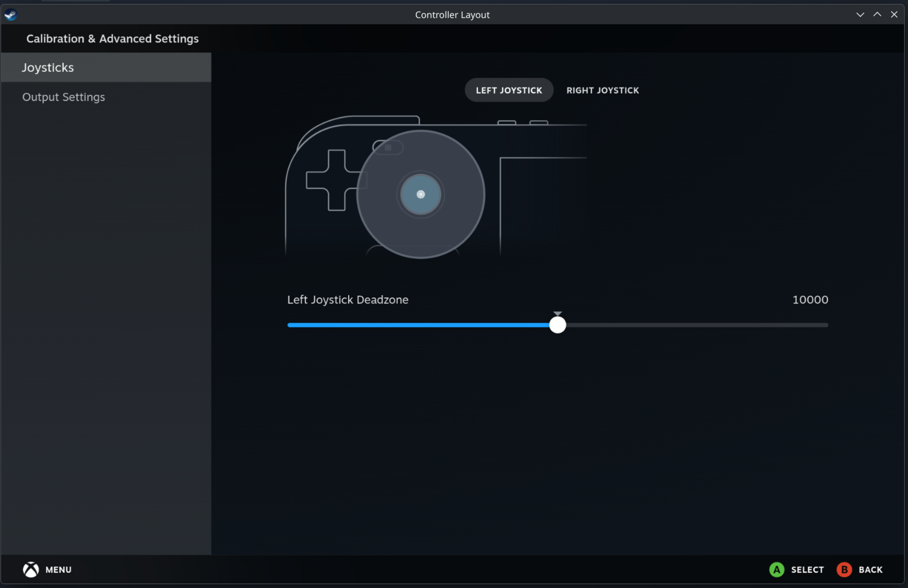Click the red B button icon
908x588 pixels.
[x=844, y=569]
